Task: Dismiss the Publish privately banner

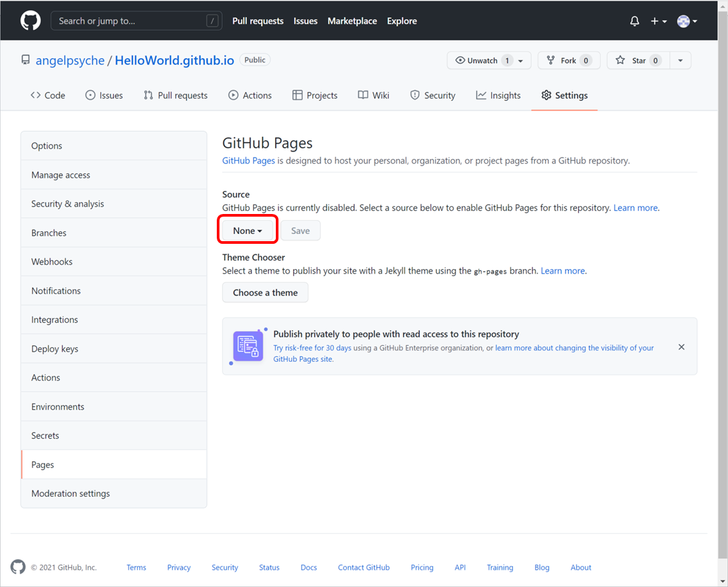Action: click(x=681, y=347)
